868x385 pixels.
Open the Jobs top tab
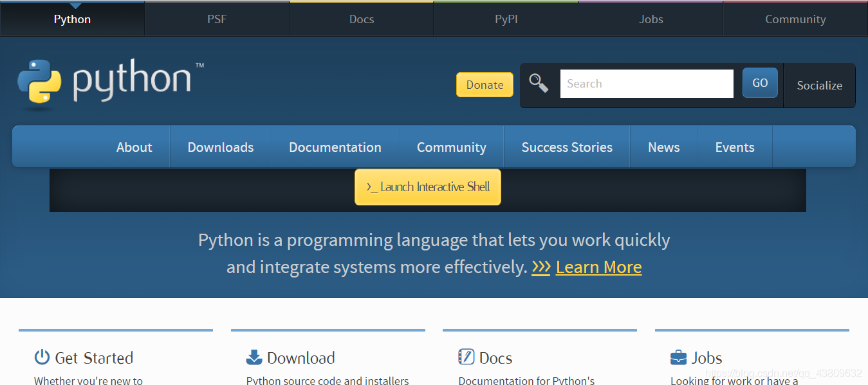(x=651, y=19)
